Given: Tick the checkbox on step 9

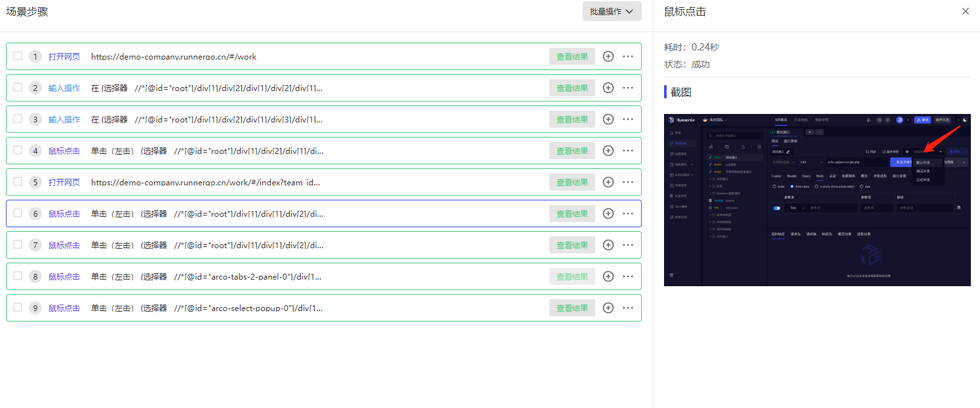Looking at the screenshot, I should pos(18,307).
